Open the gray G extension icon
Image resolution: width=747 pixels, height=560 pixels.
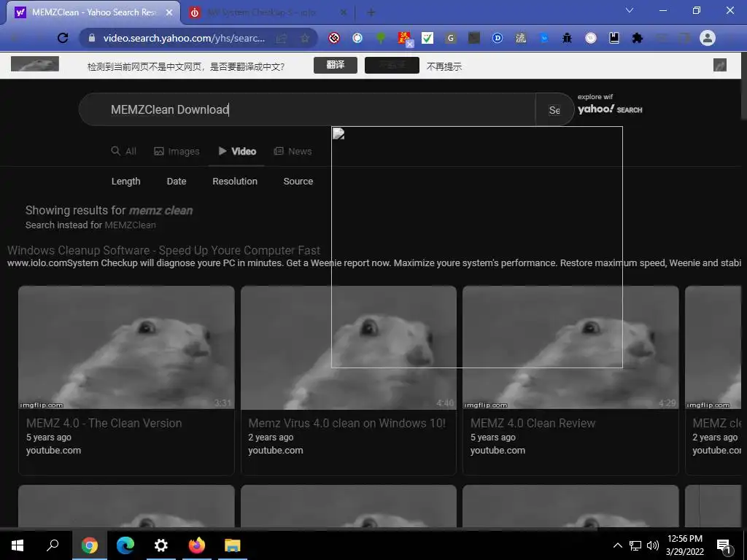(451, 38)
